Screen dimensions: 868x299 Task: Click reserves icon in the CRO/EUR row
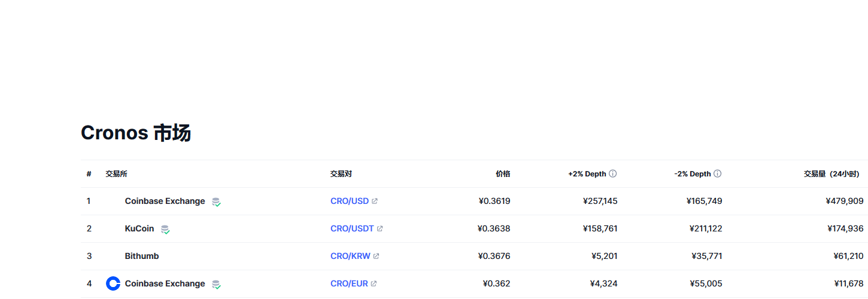tap(216, 285)
